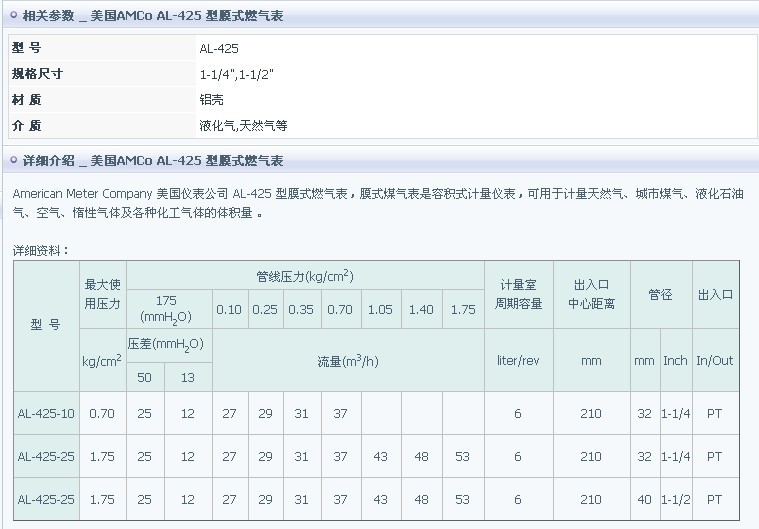Screen dimensions: 759x529
Task: Click the 40 mm pipe diameter cell
Action: 645,499
